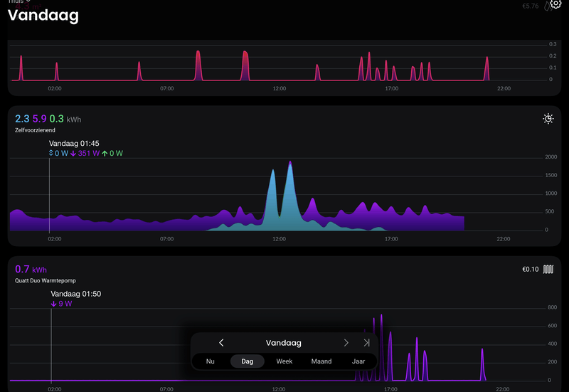The width and height of the screenshot is (569, 392).
Task: Click the radiator icon in Quatt Duo Warmtepomp card
Action: [x=548, y=269]
